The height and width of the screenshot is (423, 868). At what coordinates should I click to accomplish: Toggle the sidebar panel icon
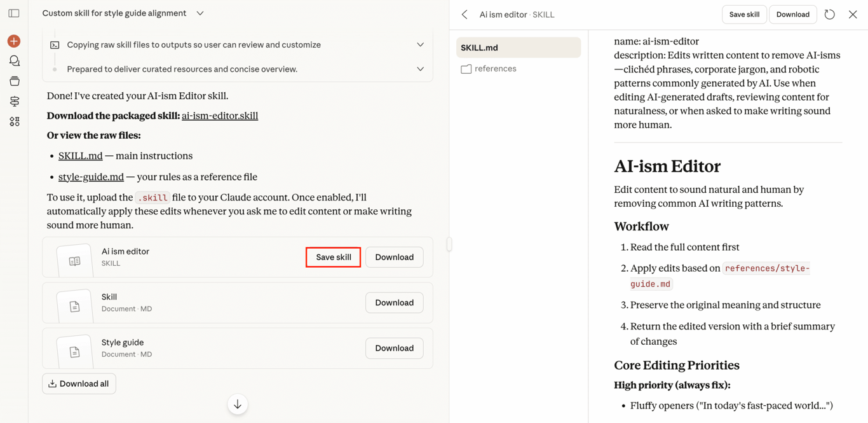pos(14,13)
